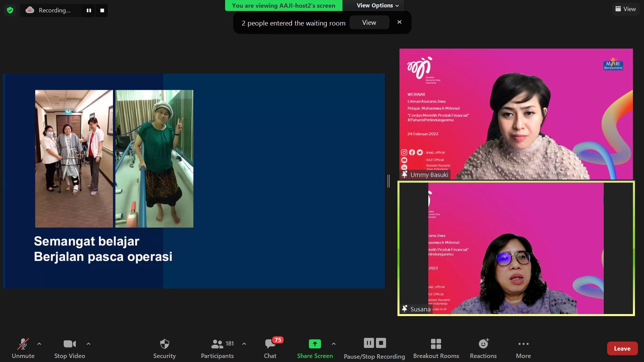This screenshot has height=362, width=644.
Task: Stop recording from top-left indicator
Action: click(102, 10)
